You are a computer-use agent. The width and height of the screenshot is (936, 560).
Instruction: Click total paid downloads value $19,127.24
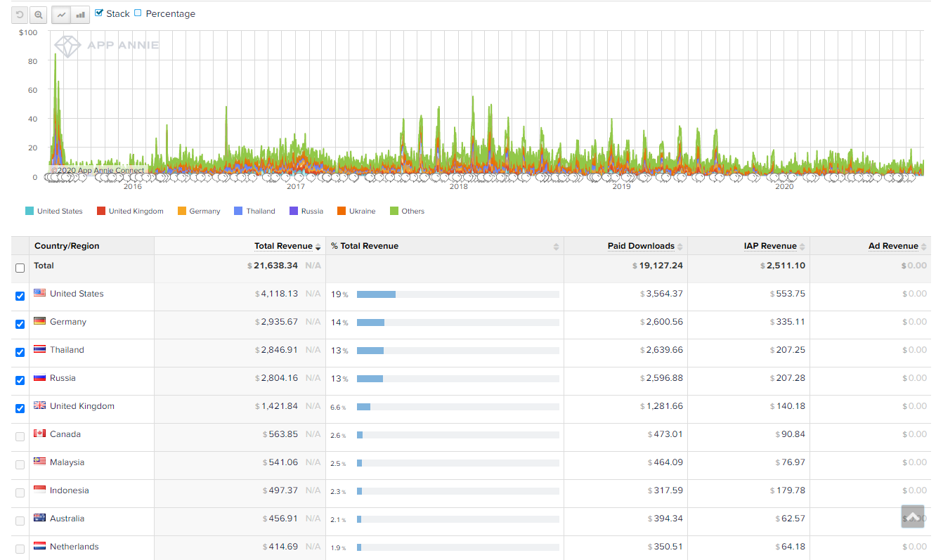658,266
